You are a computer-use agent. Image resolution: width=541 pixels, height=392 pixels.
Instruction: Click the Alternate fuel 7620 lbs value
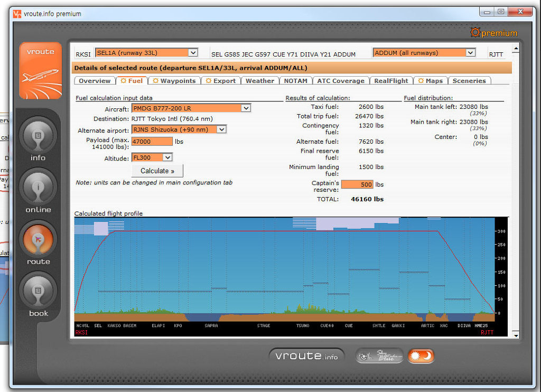pos(371,142)
